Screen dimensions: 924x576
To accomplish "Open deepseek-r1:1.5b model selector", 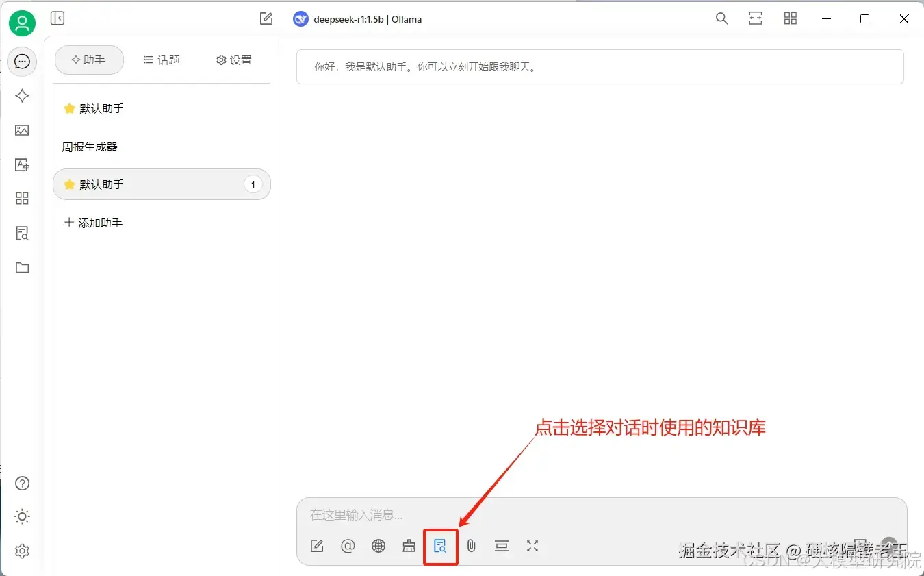I will [357, 19].
